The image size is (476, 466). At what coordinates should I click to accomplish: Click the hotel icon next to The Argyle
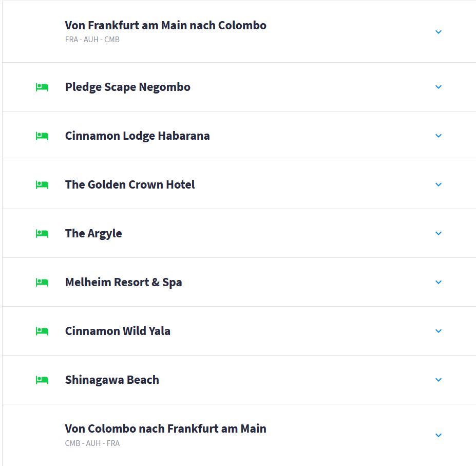click(x=42, y=234)
